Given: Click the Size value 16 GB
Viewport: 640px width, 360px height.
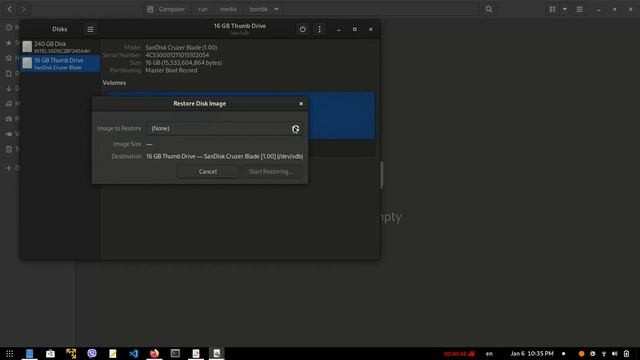Looking at the screenshot, I should click(x=184, y=63).
